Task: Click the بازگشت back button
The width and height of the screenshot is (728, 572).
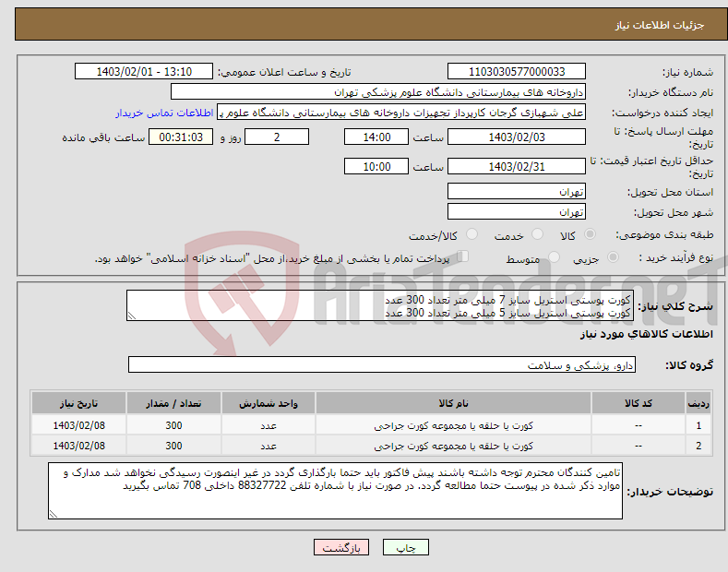Action: coord(341,548)
